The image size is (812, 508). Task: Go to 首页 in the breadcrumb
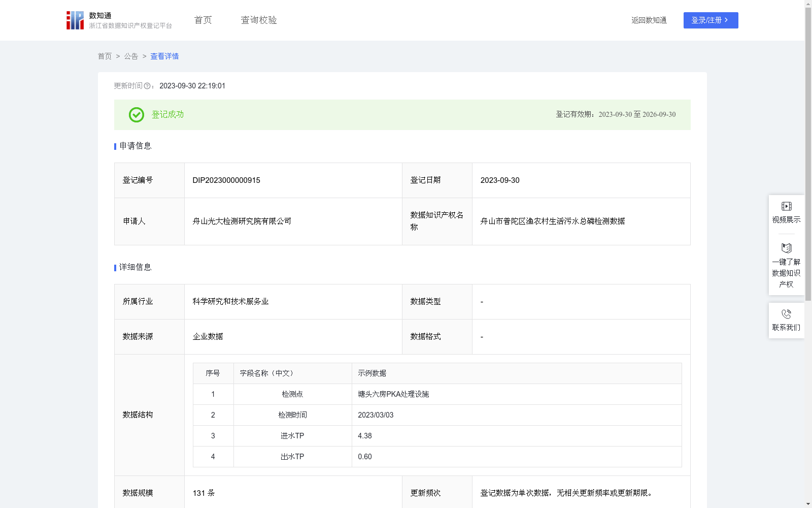point(105,56)
